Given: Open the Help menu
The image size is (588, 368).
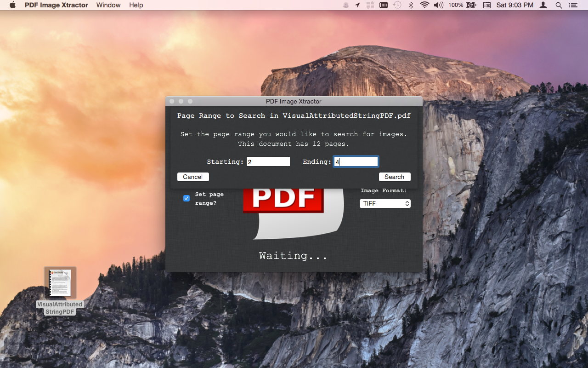Looking at the screenshot, I should pos(136,5).
